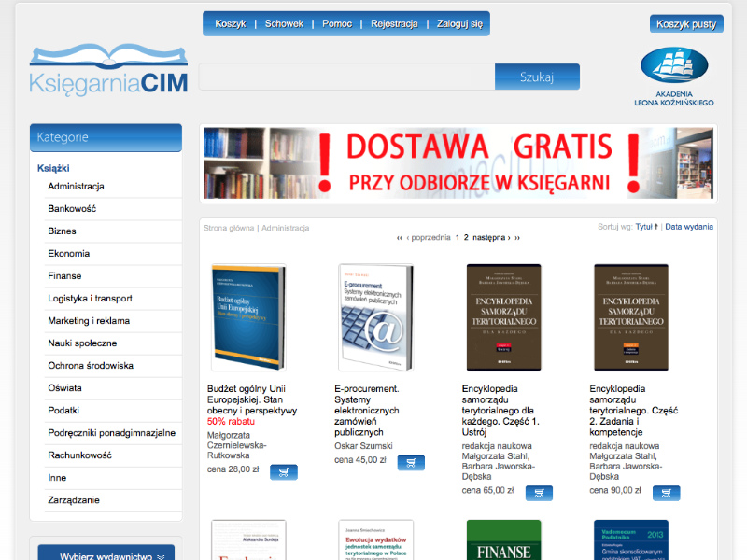Open the Dostawa Gratis banner

pos(458,163)
